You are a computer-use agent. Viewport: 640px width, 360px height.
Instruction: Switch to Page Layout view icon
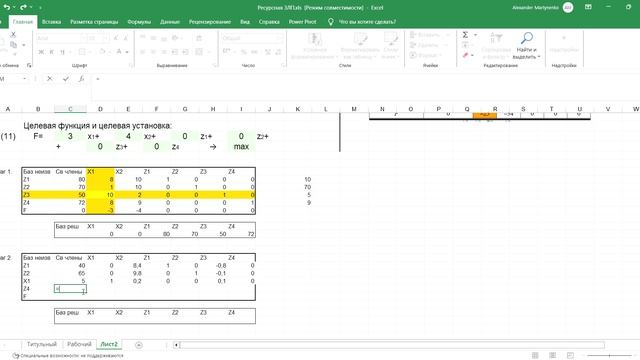[x=553, y=356]
